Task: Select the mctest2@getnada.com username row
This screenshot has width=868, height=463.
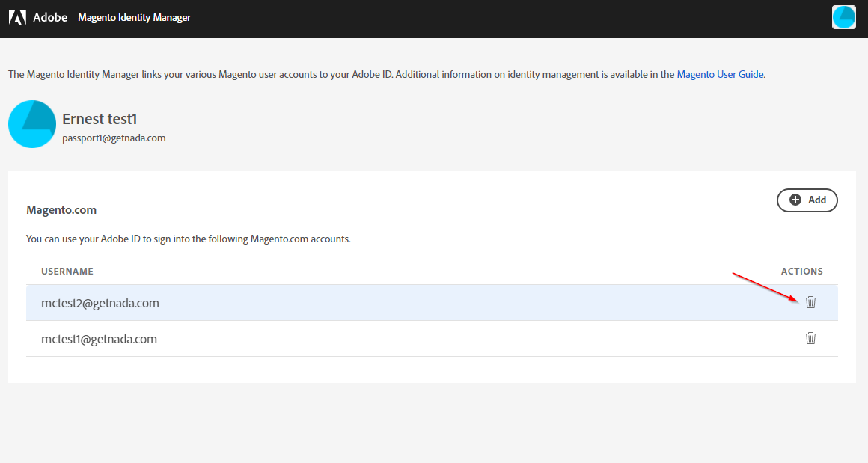Action: pos(432,303)
